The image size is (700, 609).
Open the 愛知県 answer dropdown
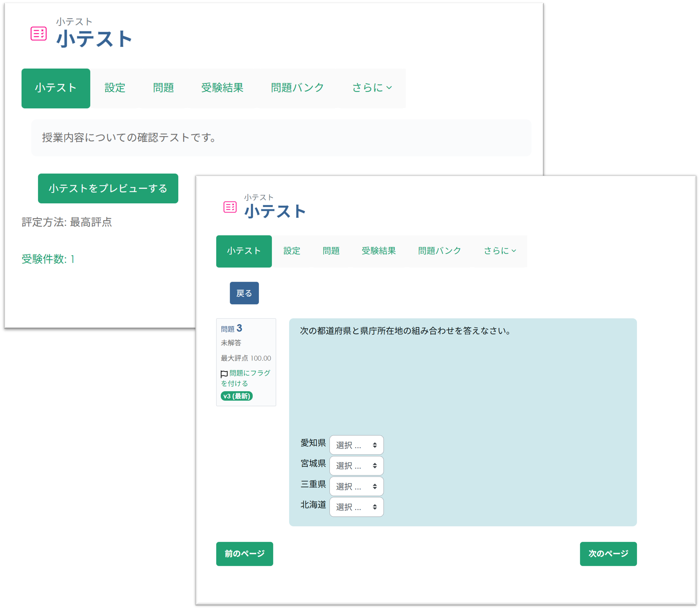[356, 445]
